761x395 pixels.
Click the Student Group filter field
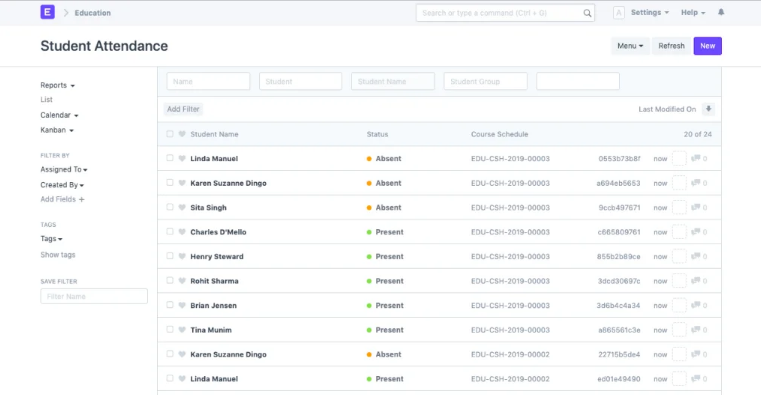point(485,82)
